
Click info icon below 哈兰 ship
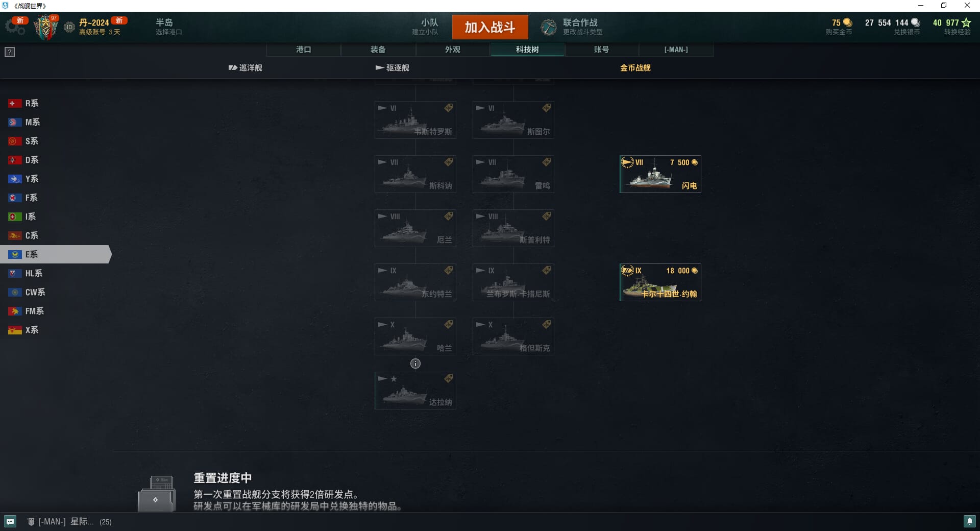pos(415,364)
